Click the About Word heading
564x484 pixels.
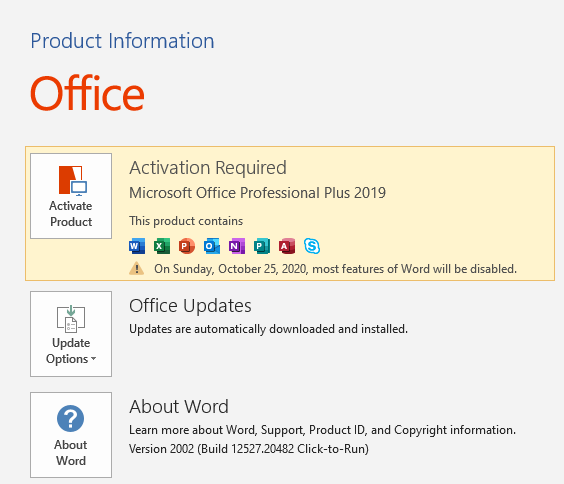(x=179, y=407)
